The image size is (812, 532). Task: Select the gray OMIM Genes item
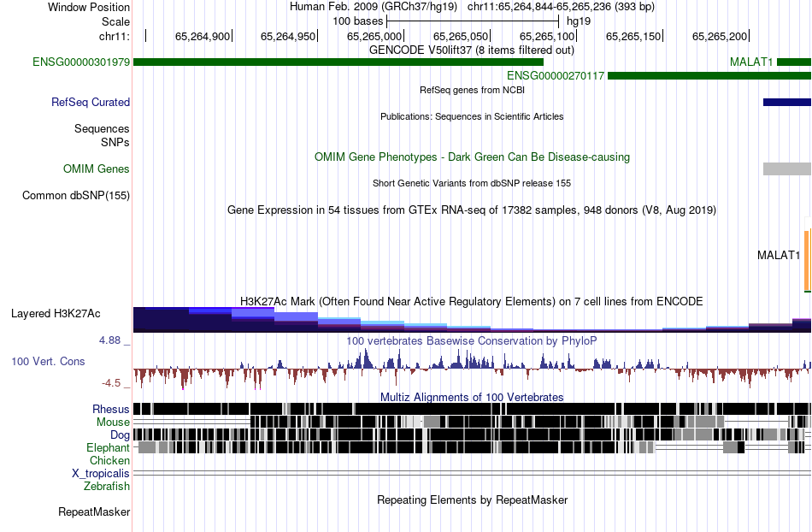pyautogui.click(x=787, y=168)
